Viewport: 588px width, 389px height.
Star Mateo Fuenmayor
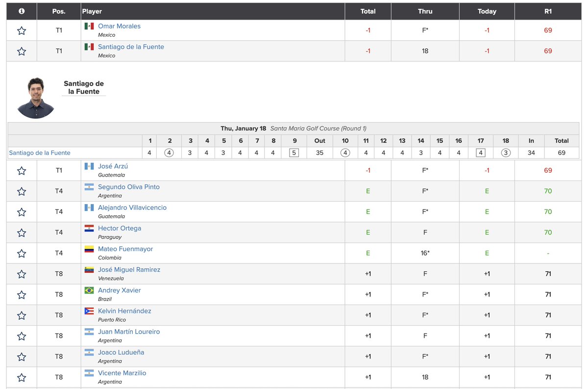pos(22,253)
